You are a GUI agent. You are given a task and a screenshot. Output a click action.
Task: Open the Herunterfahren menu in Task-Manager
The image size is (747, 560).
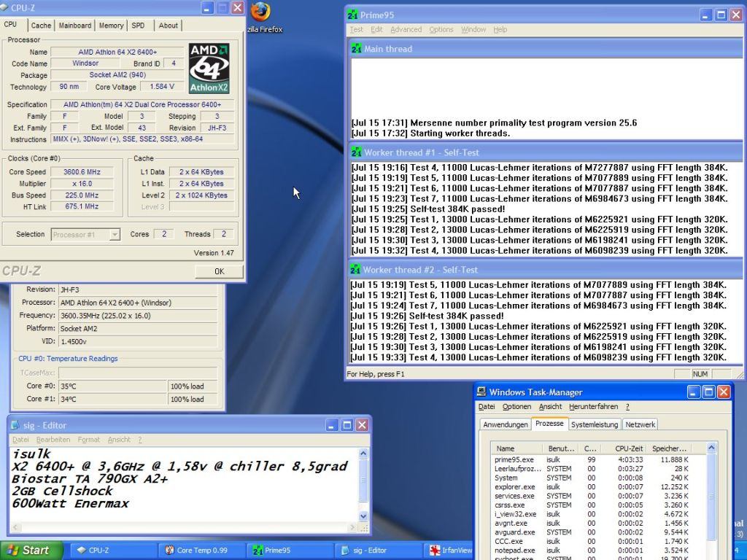(x=593, y=407)
